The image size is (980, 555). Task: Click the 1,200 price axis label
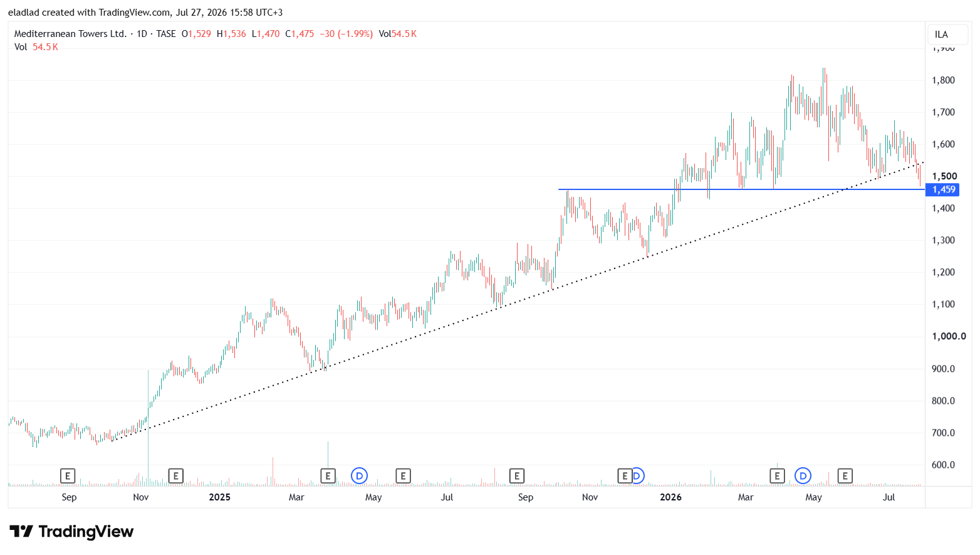943,272
